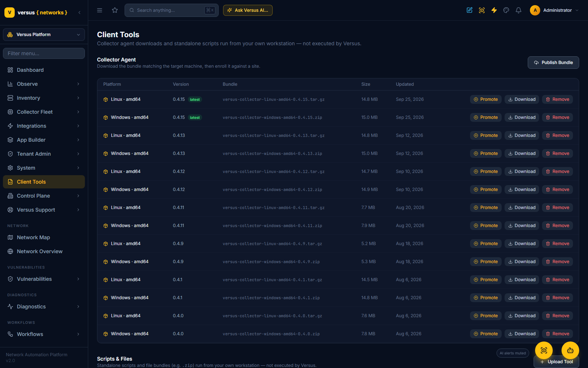Image resolution: width=588 pixels, height=368 pixels.
Task: Click the Filter menu input
Action: (44, 53)
